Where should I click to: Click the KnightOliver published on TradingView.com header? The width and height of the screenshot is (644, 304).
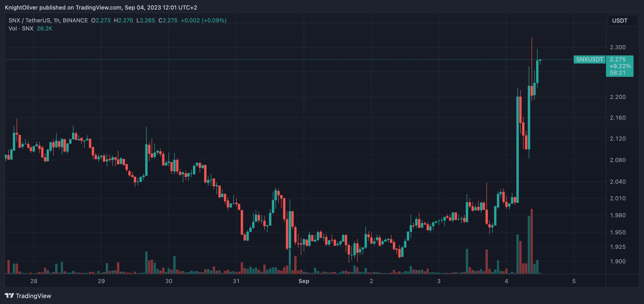coord(101,8)
